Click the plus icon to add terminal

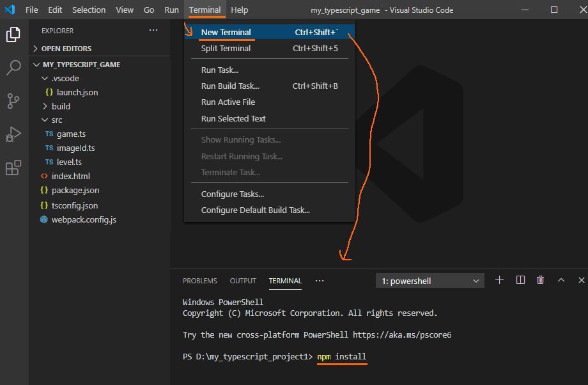[500, 280]
